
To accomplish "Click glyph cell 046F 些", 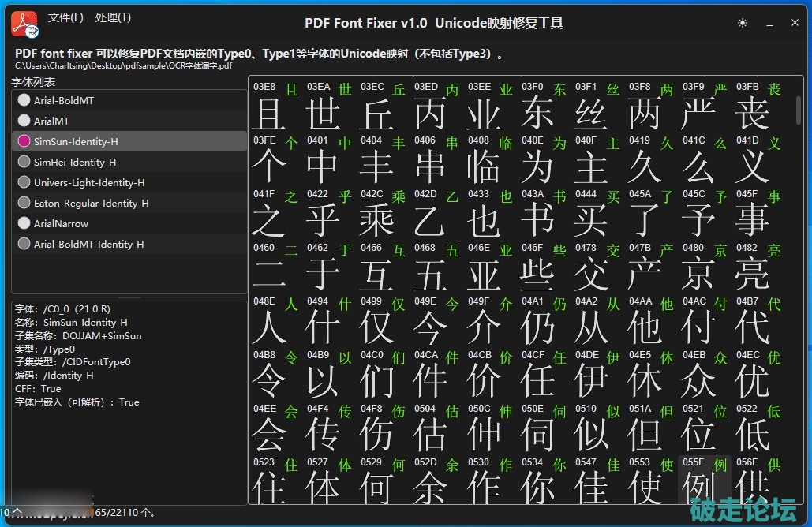I will click(544, 266).
